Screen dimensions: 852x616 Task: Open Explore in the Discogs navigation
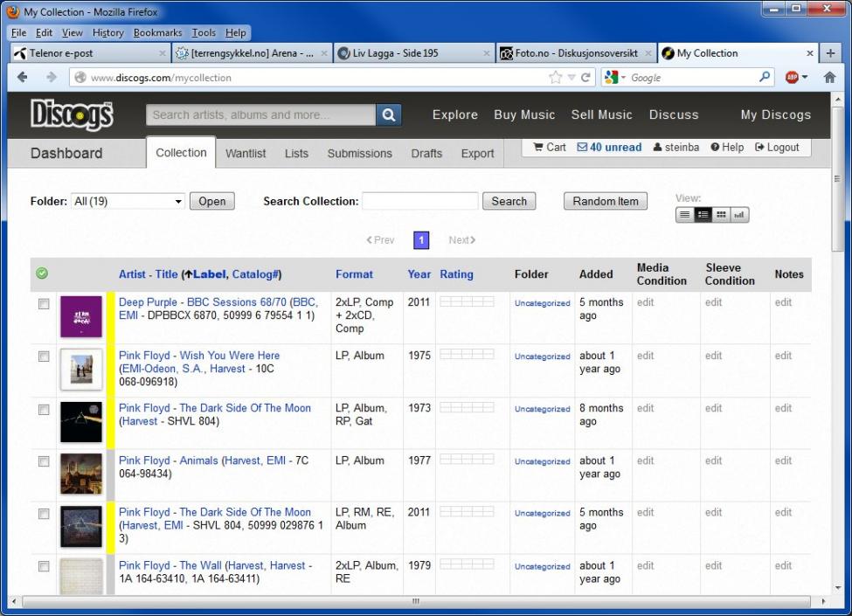pos(454,114)
